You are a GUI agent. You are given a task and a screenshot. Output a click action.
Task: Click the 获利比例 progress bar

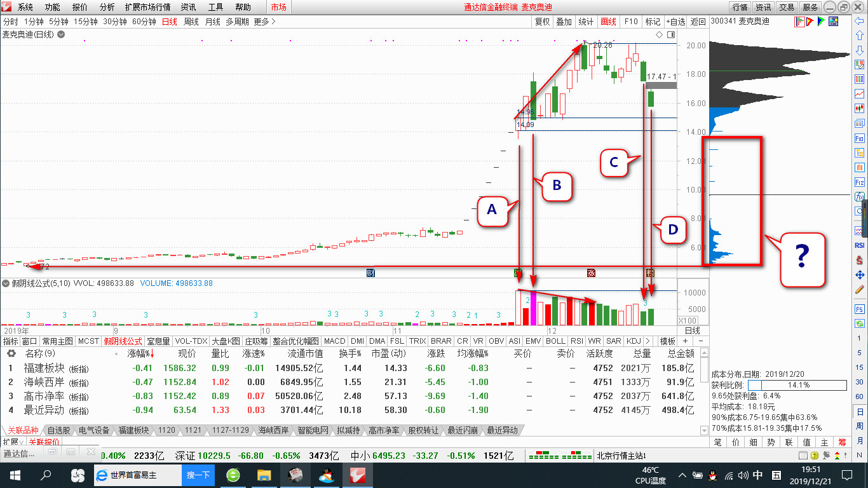point(797,385)
